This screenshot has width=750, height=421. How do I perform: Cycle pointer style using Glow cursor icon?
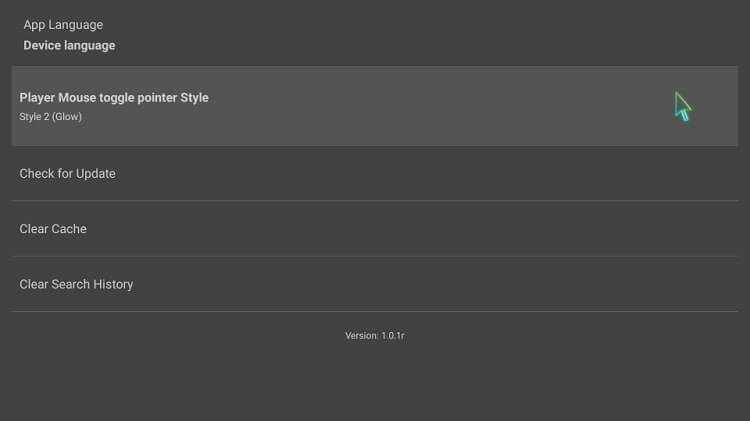pos(683,107)
